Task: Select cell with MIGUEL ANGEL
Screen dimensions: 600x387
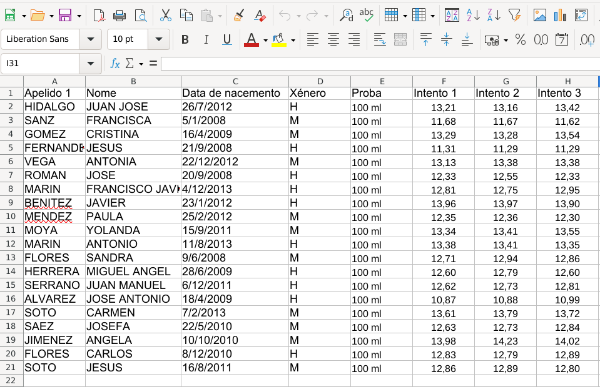Action: pos(133,271)
